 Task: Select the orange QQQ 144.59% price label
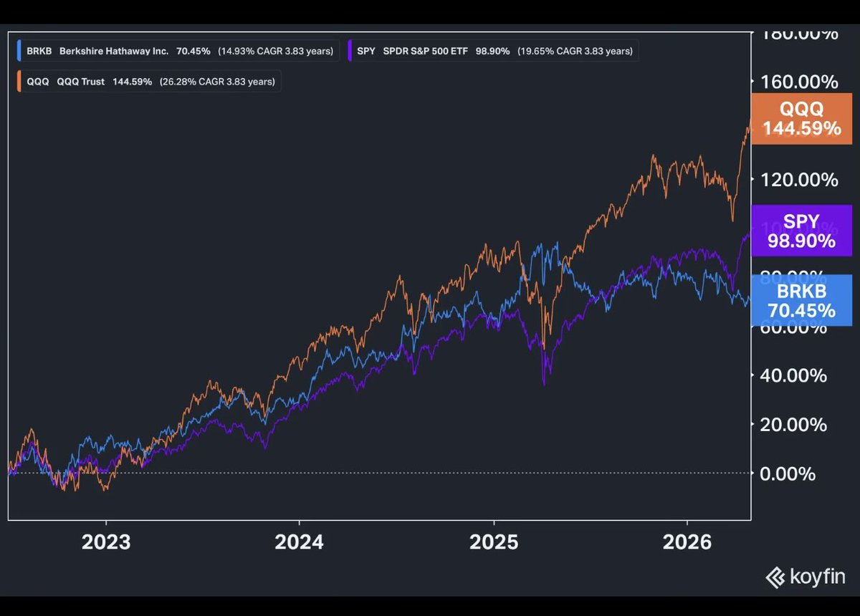click(801, 119)
